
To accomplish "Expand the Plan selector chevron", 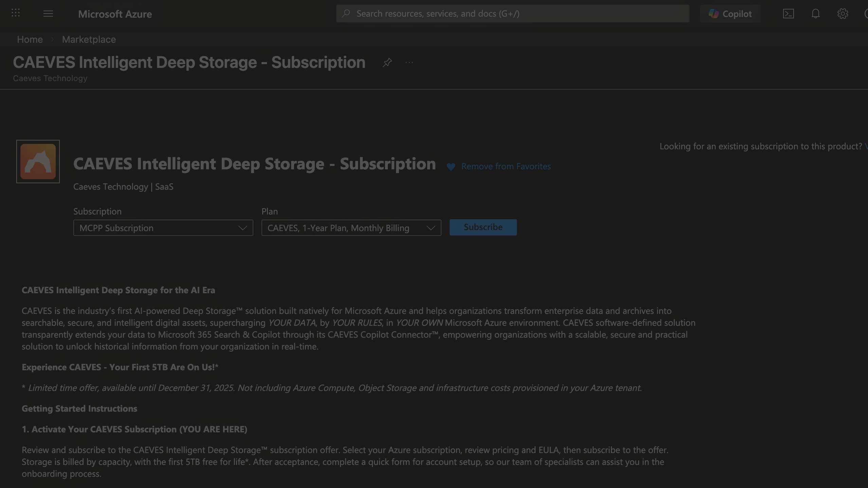I will click(430, 228).
